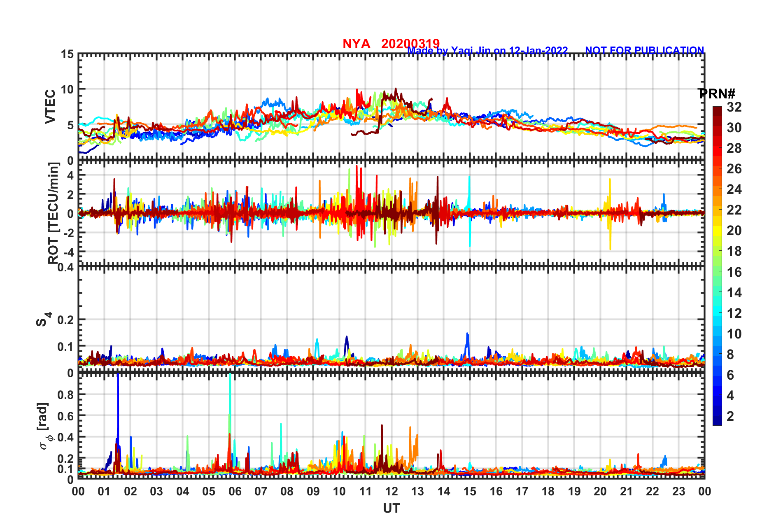Click the "13" hour tick on the UT axis

coord(417,491)
